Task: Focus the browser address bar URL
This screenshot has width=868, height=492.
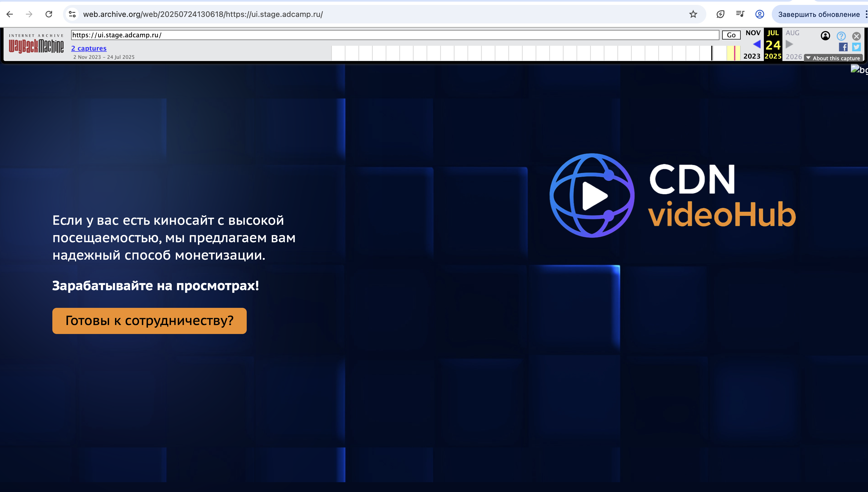Action: tap(203, 14)
